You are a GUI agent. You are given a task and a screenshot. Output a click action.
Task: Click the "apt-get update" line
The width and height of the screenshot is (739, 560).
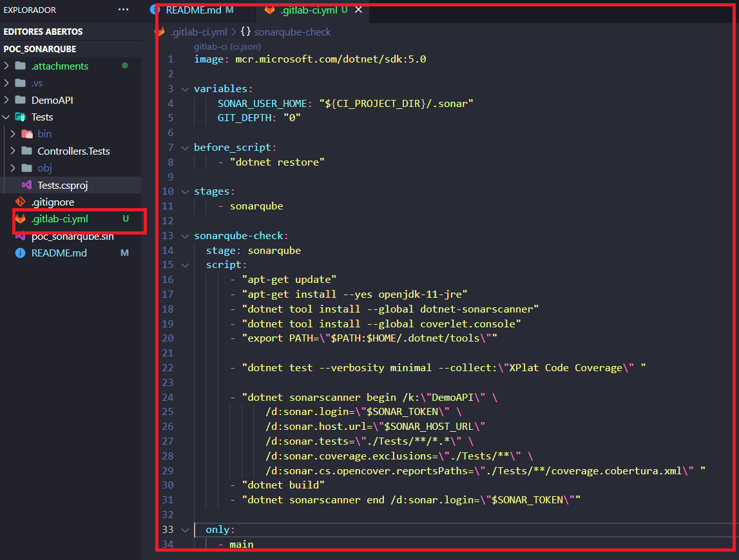coord(289,280)
